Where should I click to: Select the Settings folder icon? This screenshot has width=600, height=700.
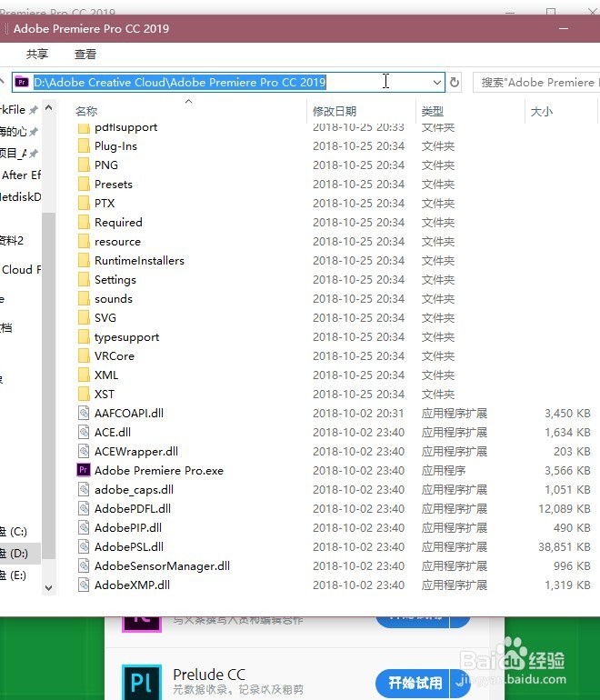84,279
